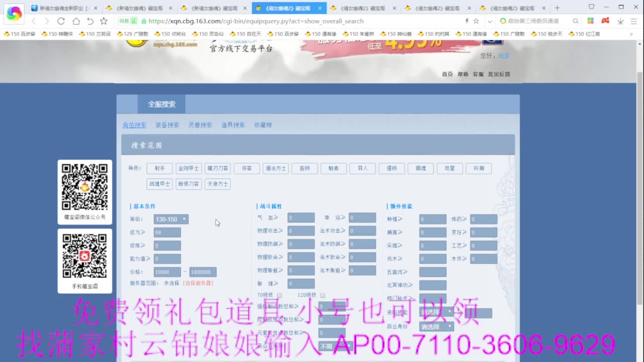The width and height of the screenshot is (644, 362).
Task: Open the 等级 130-150 dropdown
Action: click(x=171, y=219)
